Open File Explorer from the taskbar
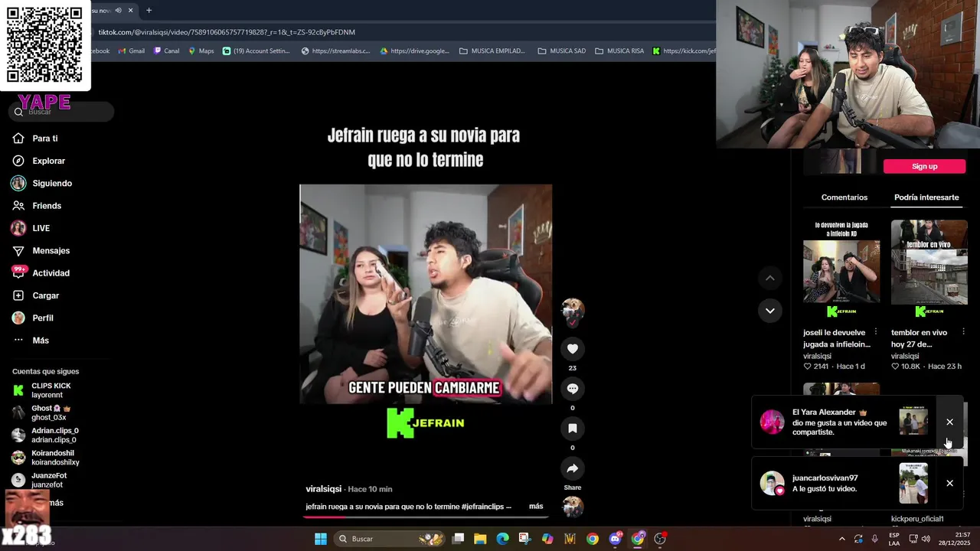The width and height of the screenshot is (980, 551). click(x=480, y=539)
